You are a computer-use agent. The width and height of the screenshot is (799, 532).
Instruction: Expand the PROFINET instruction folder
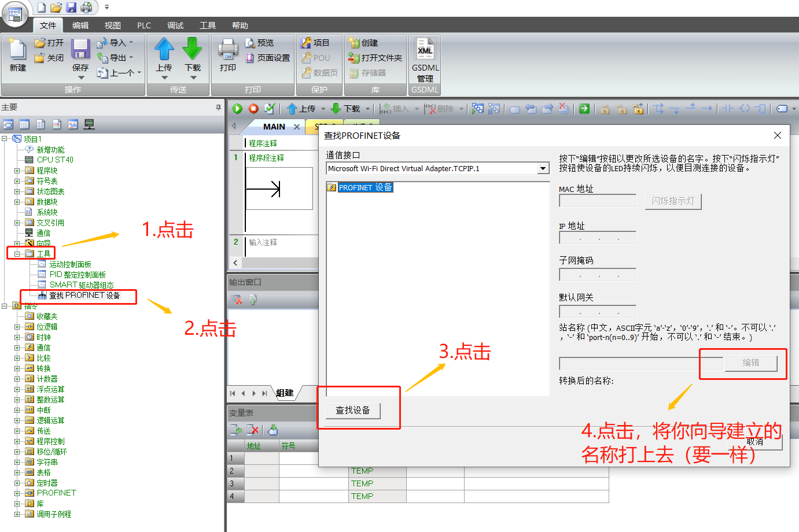pyautogui.click(x=17, y=493)
